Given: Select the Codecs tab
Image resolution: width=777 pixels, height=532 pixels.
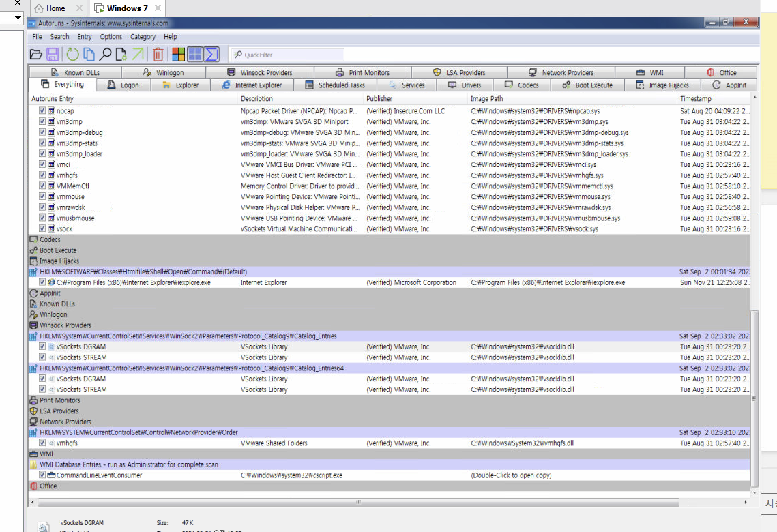Looking at the screenshot, I should [522, 85].
